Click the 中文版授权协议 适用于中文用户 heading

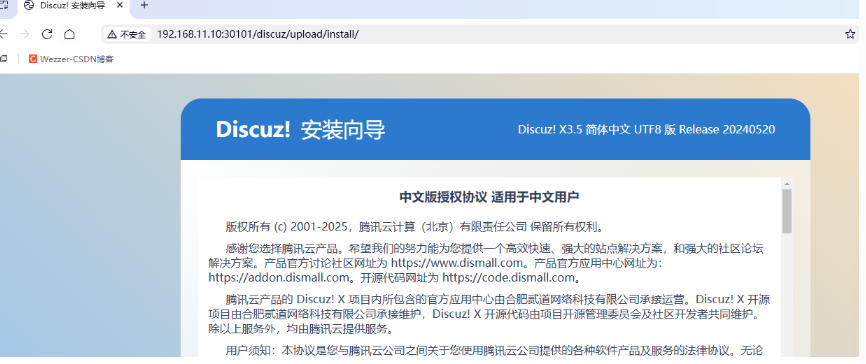(x=489, y=197)
